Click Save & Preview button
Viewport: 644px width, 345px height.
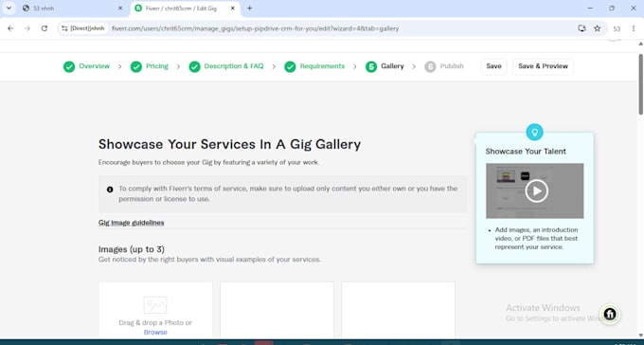coord(543,66)
